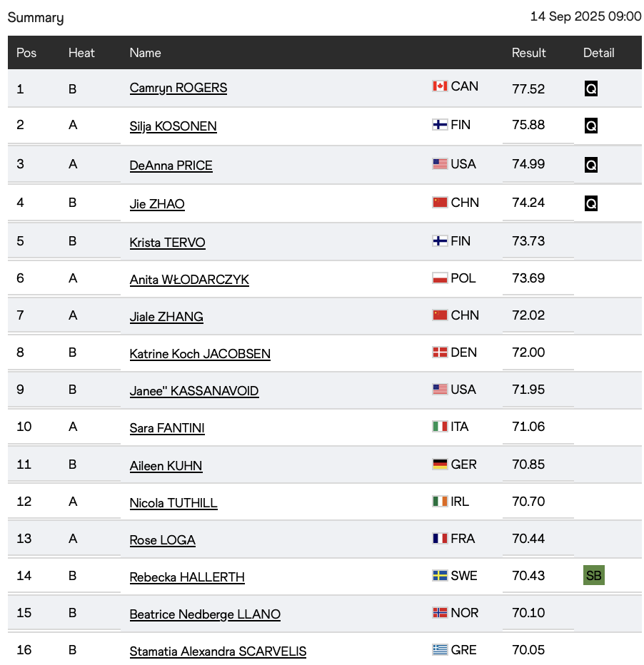Click the Pos column header
Image resolution: width=644 pixels, height=665 pixels.
pyautogui.click(x=26, y=53)
